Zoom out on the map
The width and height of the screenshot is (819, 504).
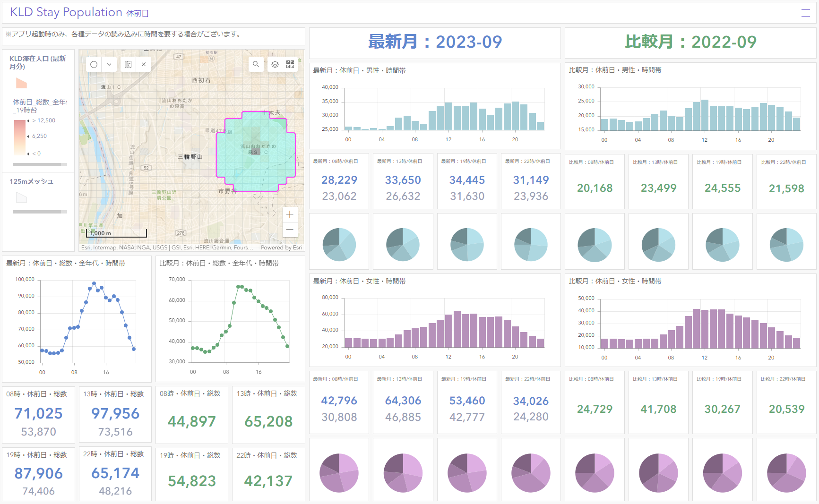pyautogui.click(x=290, y=230)
